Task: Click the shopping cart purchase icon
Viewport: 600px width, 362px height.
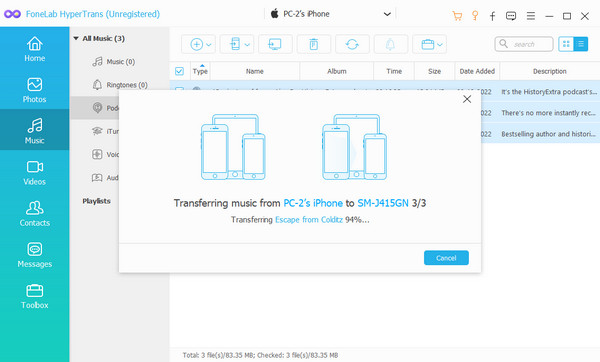Action: point(457,16)
